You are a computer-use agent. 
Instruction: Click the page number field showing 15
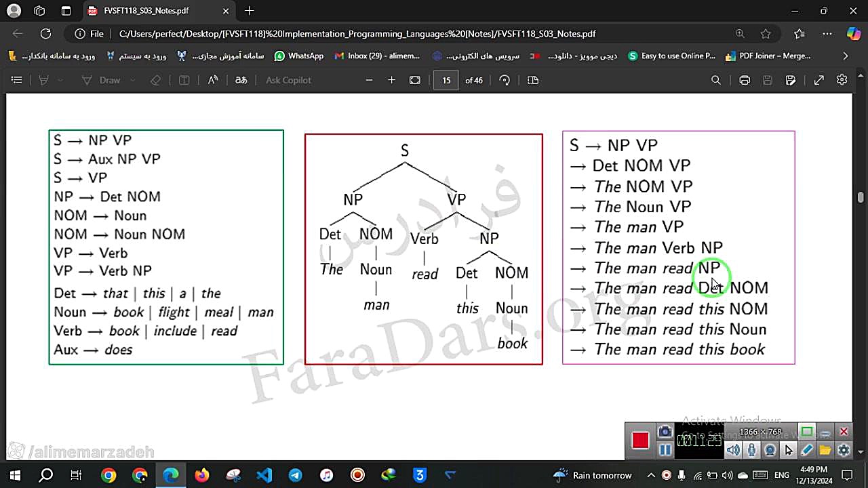[x=446, y=80]
